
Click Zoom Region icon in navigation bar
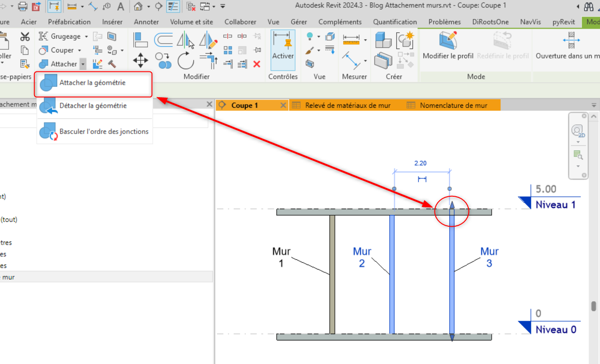tap(577, 154)
